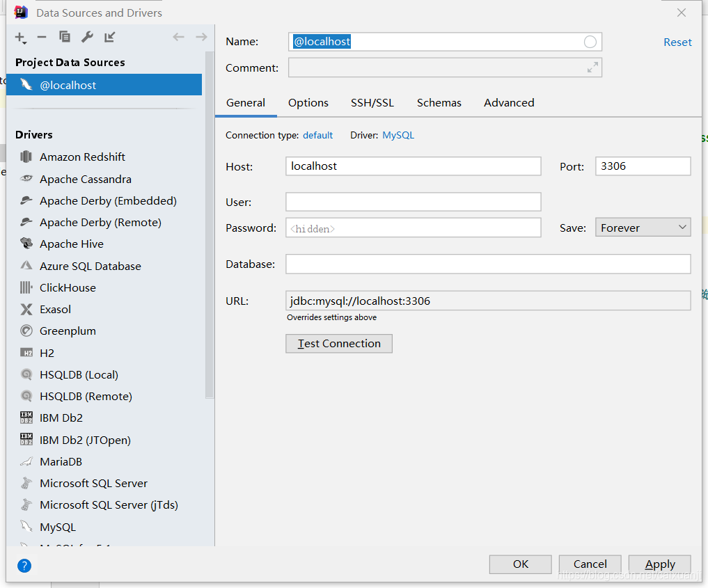Duplicate the selected data source

click(x=65, y=37)
